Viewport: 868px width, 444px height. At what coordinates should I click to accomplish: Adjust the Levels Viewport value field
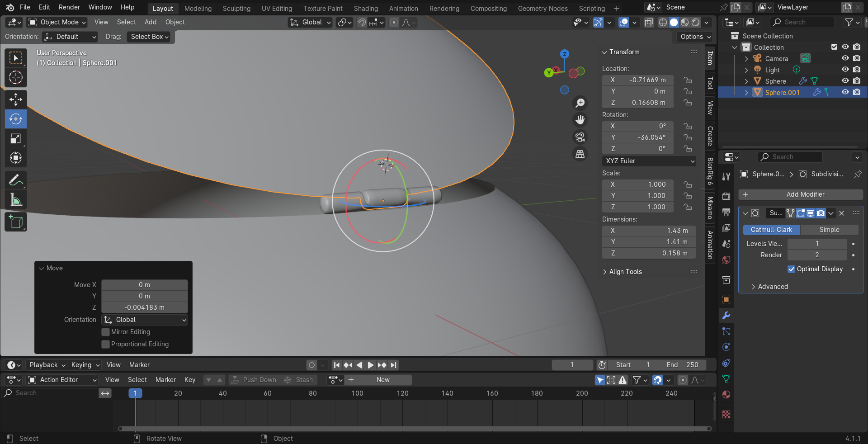(x=817, y=244)
